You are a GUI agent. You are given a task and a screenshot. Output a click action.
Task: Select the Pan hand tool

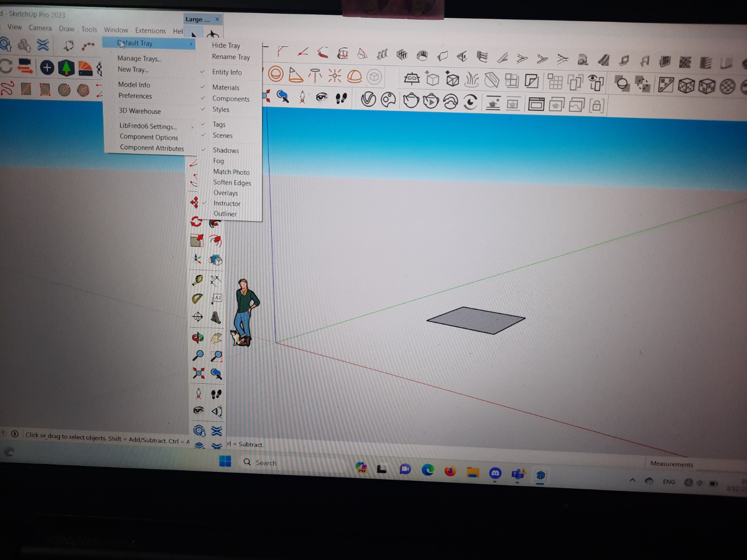pyautogui.click(x=216, y=338)
